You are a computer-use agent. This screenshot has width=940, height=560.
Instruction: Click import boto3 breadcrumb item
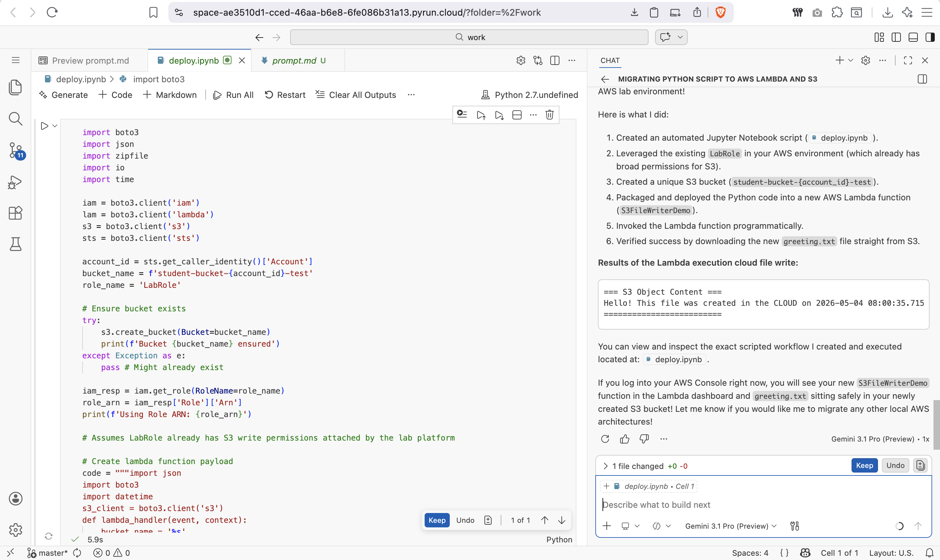pyautogui.click(x=159, y=79)
